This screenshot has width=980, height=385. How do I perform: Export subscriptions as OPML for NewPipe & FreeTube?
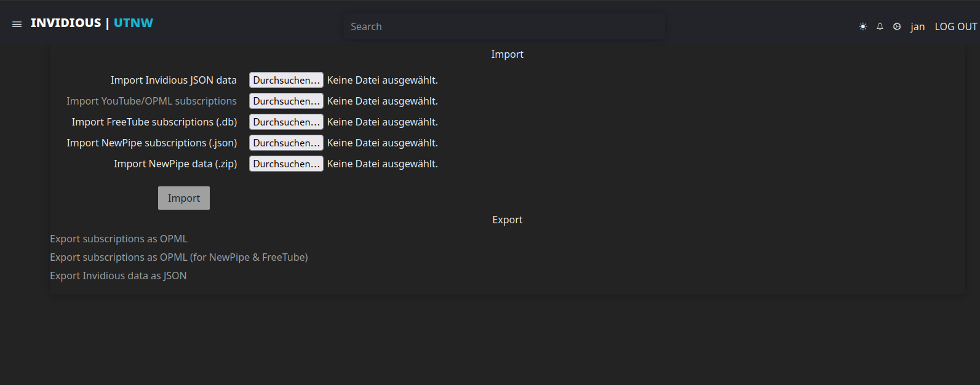coord(179,258)
